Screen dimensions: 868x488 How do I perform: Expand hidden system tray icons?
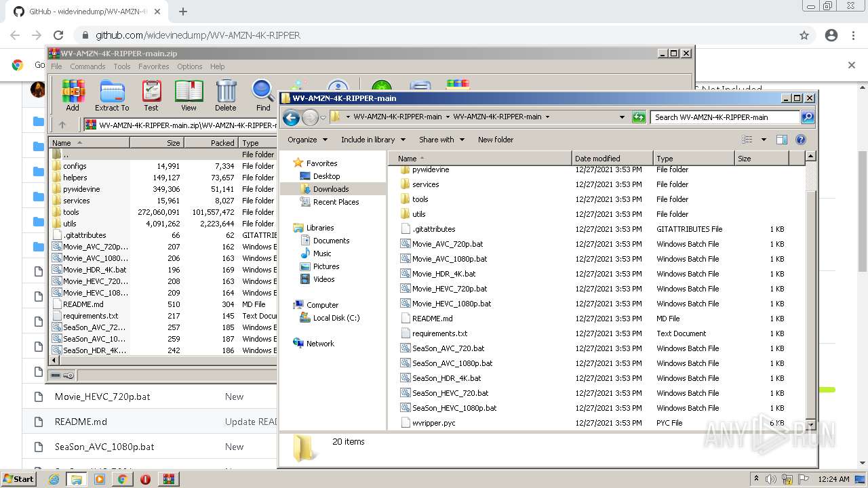pyautogui.click(x=756, y=479)
